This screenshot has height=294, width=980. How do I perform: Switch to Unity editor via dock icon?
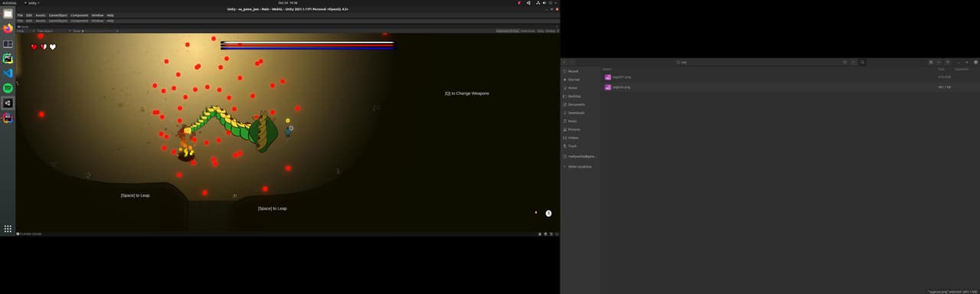click(8, 103)
